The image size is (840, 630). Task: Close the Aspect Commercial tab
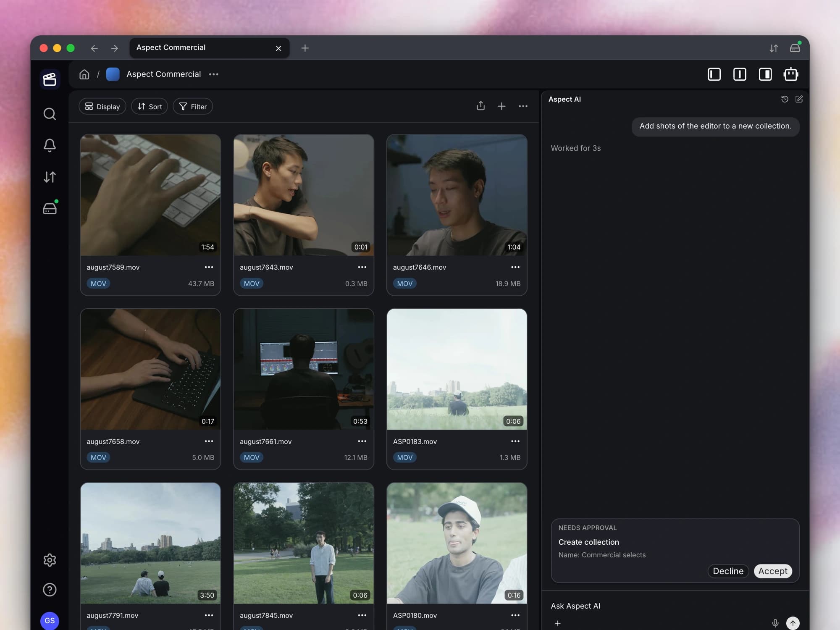[x=278, y=48]
